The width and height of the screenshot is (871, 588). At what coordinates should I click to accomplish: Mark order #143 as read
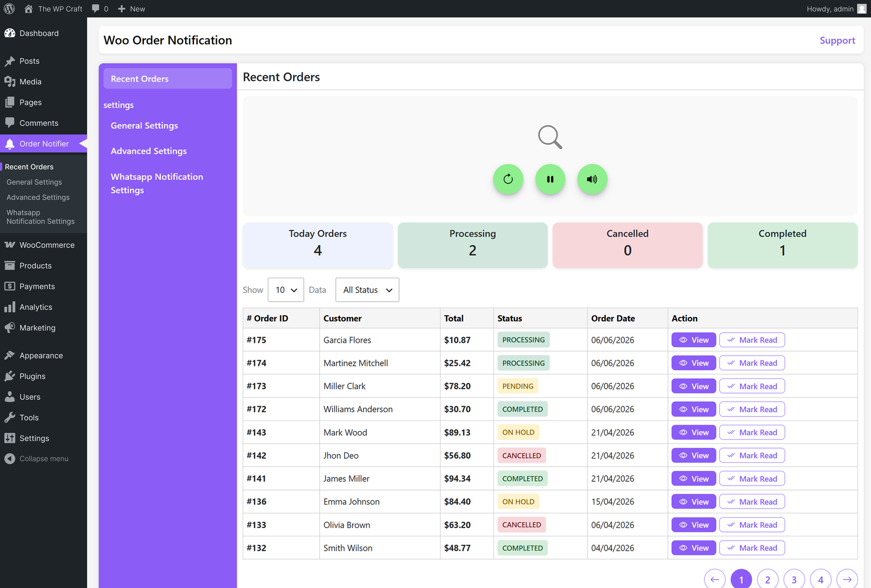click(752, 432)
